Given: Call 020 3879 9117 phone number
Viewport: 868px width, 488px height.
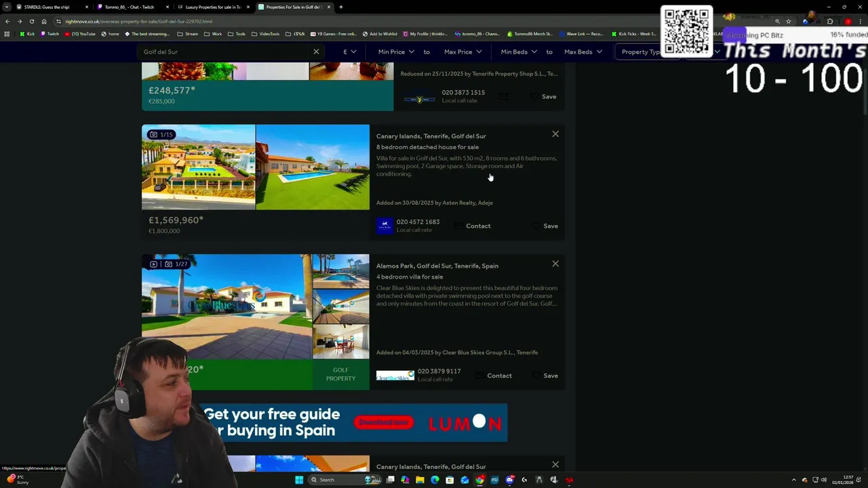Looking at the screenshot, I should pyautogui.click(x=439, y=371).
